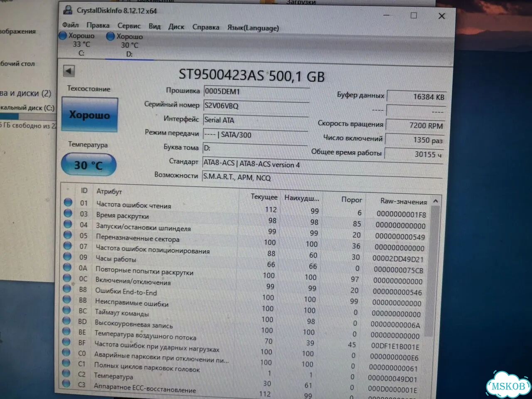Open the Справка menu
Viewport: 532px width, 399px height.
pyautogui.click(x=206, y=27)
